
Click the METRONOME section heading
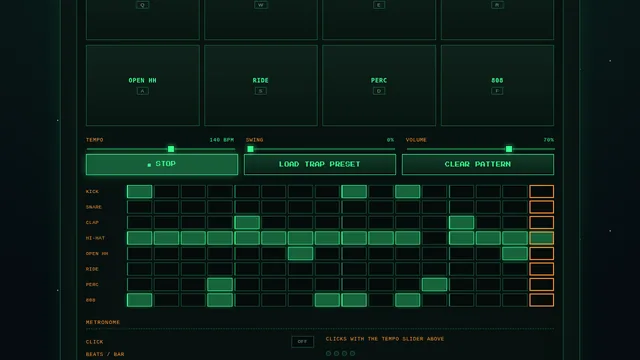103,322
